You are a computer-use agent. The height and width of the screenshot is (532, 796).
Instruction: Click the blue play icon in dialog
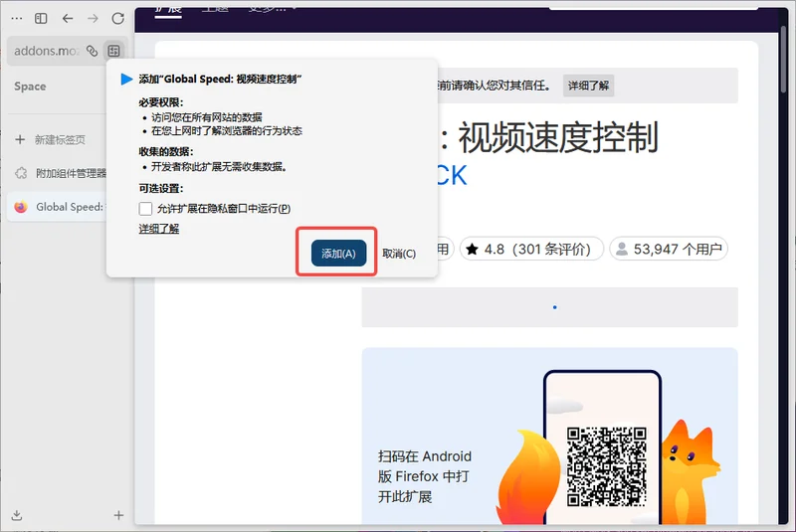tap(126, 80)
